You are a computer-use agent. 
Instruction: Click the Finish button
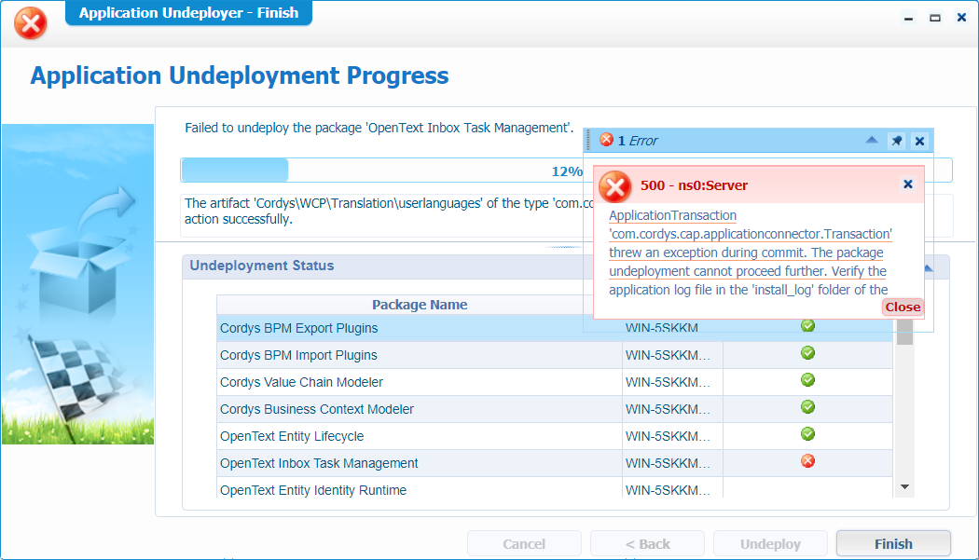tap(893, 544)
